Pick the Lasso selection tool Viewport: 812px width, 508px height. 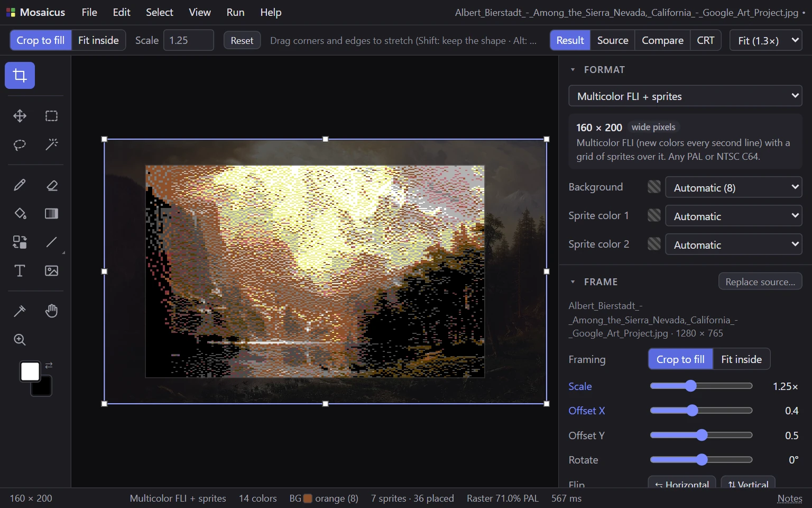pyautogui.click(x=20, y=144)
